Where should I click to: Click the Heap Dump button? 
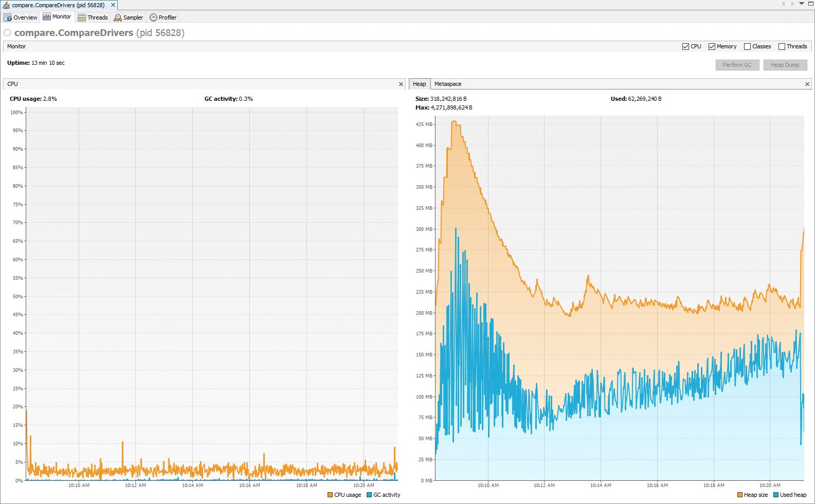pyautogui.click(x=785, y=65)
